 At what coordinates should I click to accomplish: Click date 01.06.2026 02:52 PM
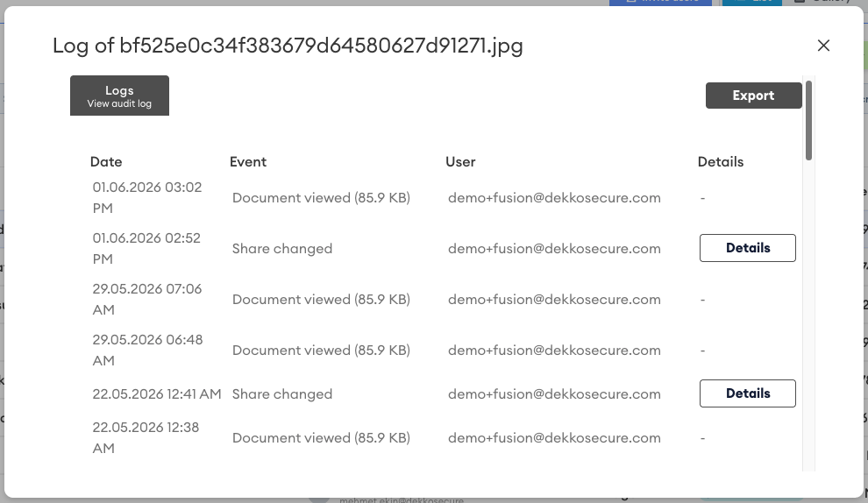pos(146,249)
